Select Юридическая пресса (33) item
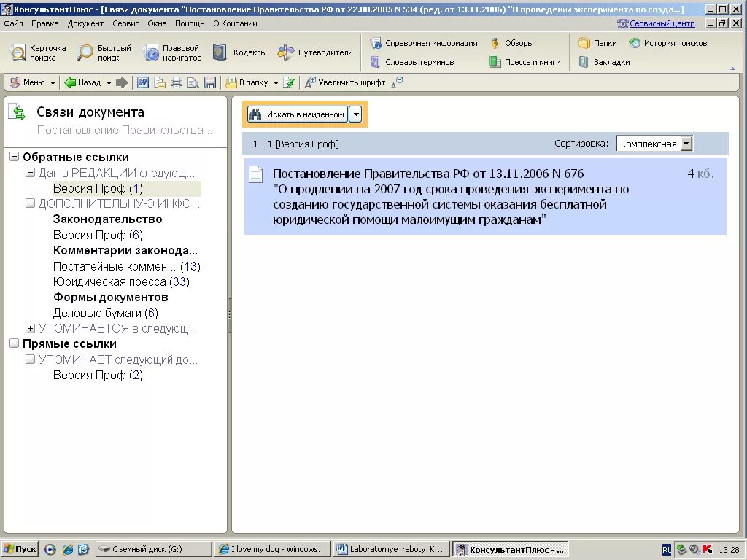The image size is (747, 560). pyautogui.click(x=122, y=282)
